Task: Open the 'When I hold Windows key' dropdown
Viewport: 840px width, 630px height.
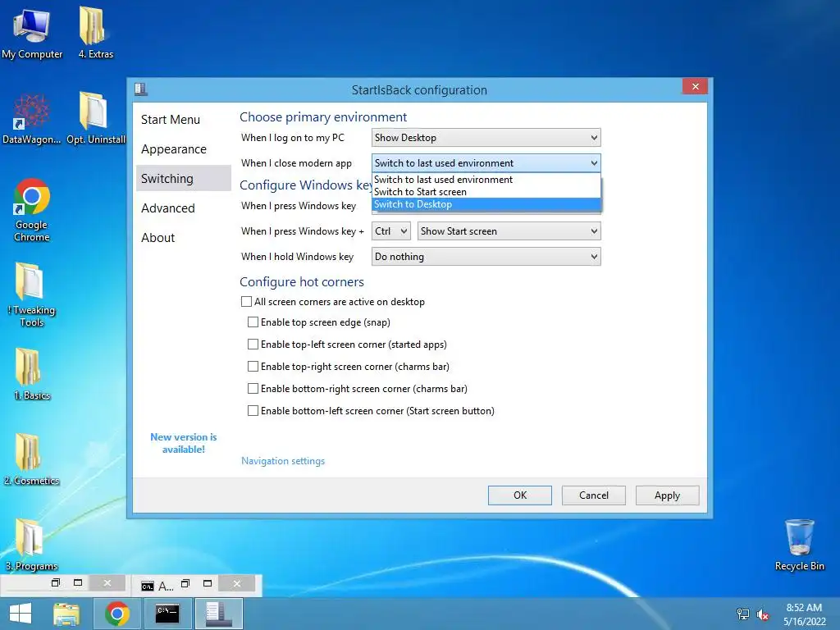Action: 486,257
